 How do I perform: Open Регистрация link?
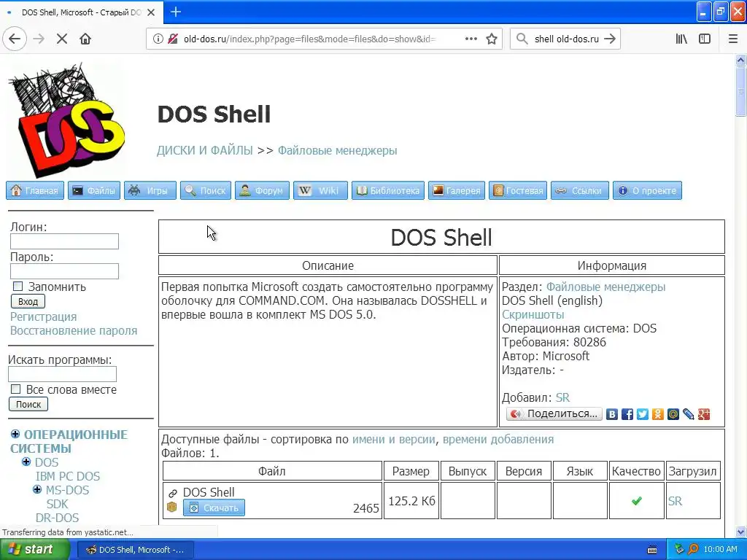coord(43,316)
